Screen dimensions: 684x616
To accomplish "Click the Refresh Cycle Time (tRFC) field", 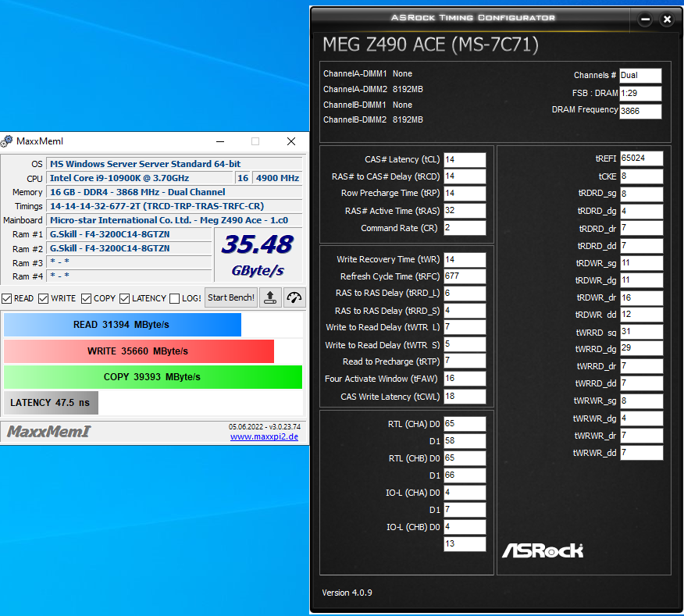I will (x=465, y=276).
